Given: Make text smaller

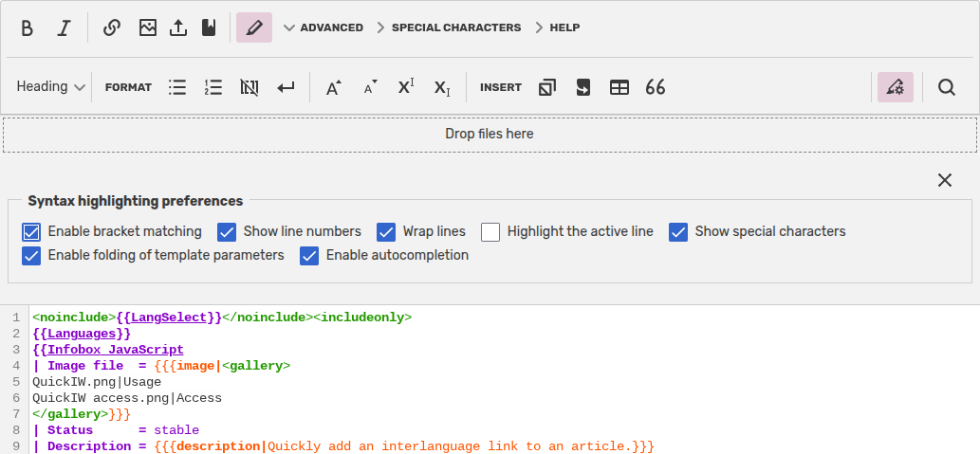Looking at the screenshot, I should pyautogui.click(x=371, y=87).
